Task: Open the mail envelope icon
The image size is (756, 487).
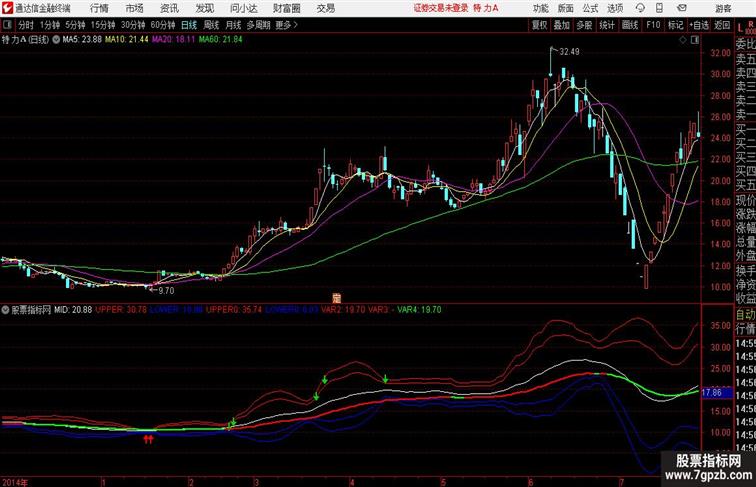Action: click(681, 8)
